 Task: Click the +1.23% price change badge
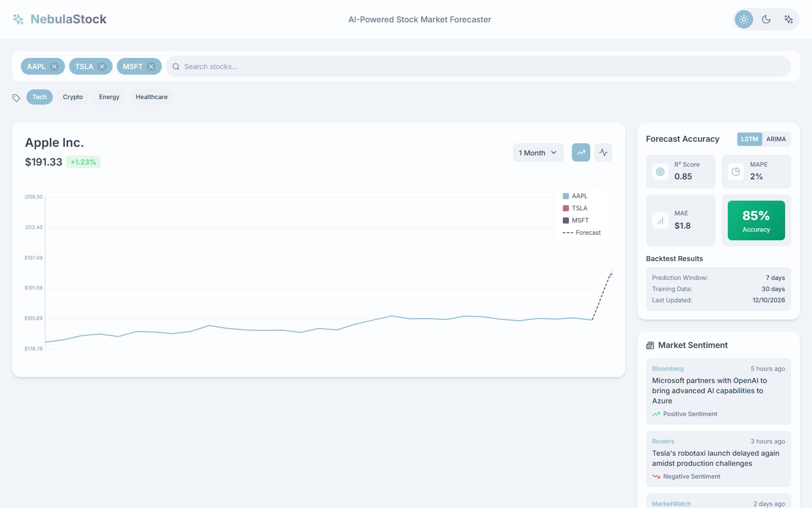pos(83,162)
